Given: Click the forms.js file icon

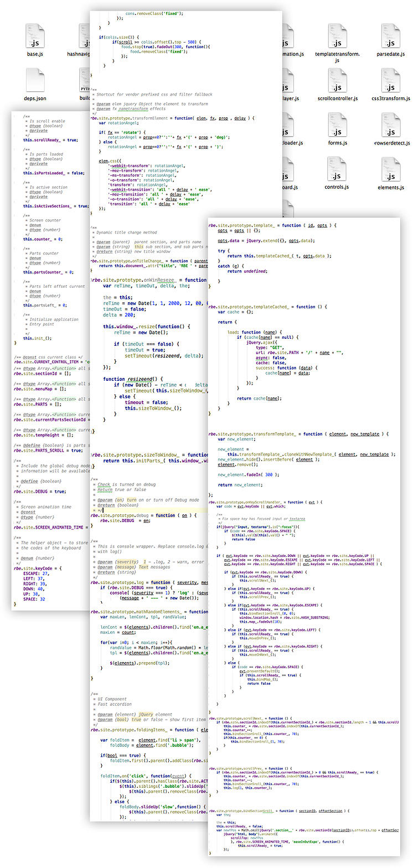Looking at the screenshot, I should point(337,125).
